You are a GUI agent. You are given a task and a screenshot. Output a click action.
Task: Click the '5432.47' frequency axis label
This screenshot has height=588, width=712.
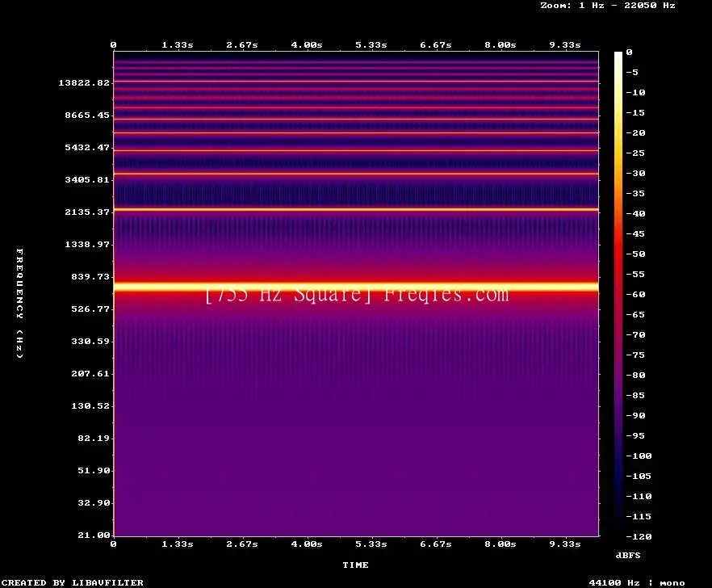pos(87,147)
